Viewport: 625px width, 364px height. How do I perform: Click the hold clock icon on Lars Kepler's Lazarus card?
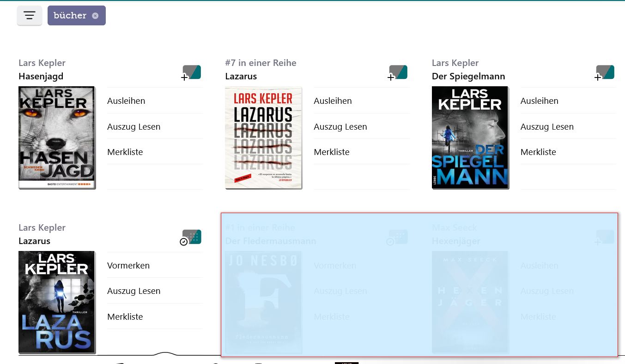tap(191, 237)
